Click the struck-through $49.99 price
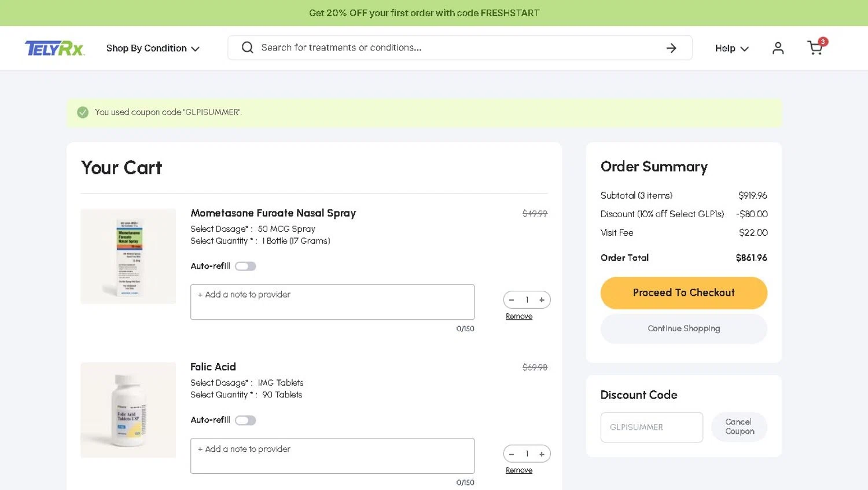Image resolution: width=868 pixels, height=490 pixels. point(535,214)
